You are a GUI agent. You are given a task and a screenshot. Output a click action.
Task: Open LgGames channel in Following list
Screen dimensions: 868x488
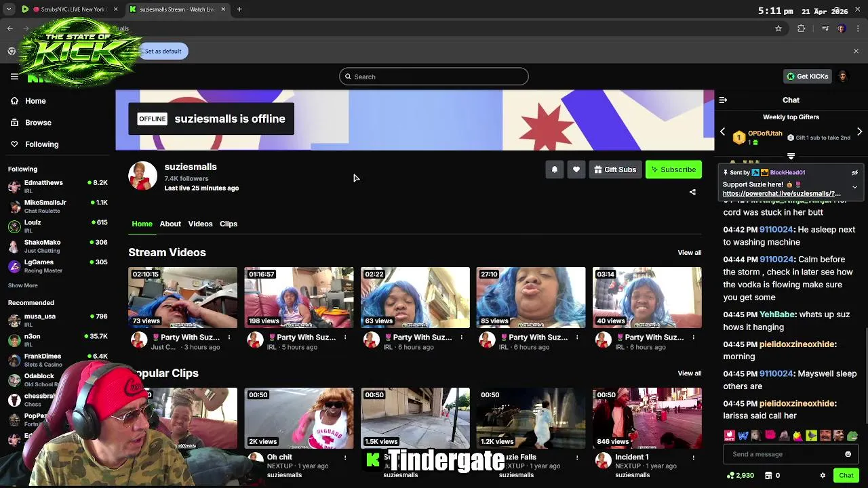click(58, 266)
